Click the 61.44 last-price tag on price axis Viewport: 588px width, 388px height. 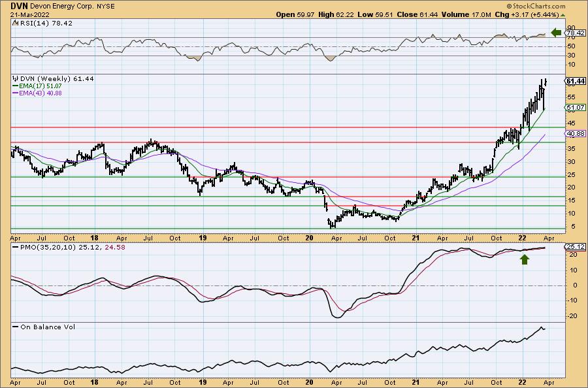point(576,81)
